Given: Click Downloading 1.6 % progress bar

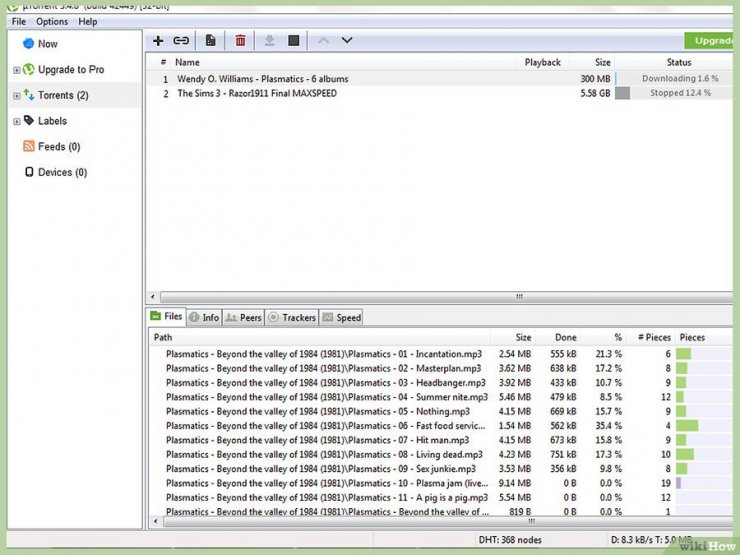Looking at the screenshot, I should coord(674,79).
